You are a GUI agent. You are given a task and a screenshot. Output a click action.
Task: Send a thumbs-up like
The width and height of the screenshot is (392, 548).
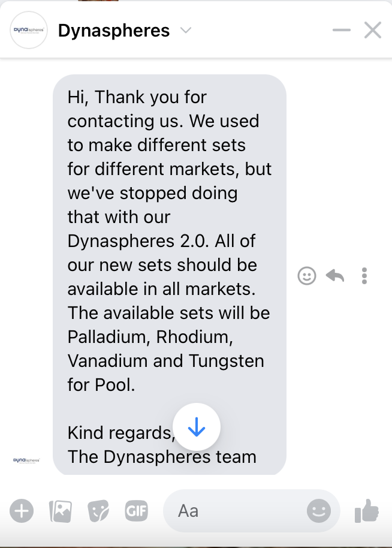[367, 511]
